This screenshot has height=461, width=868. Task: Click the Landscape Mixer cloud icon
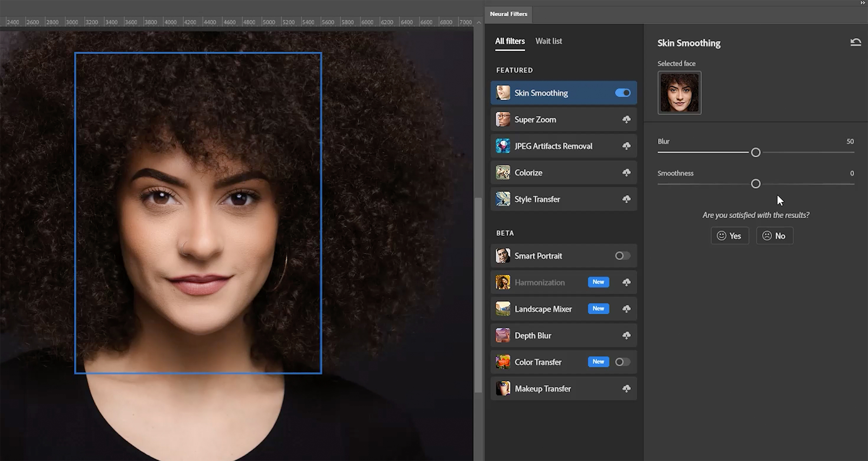(x=627, y=308)
